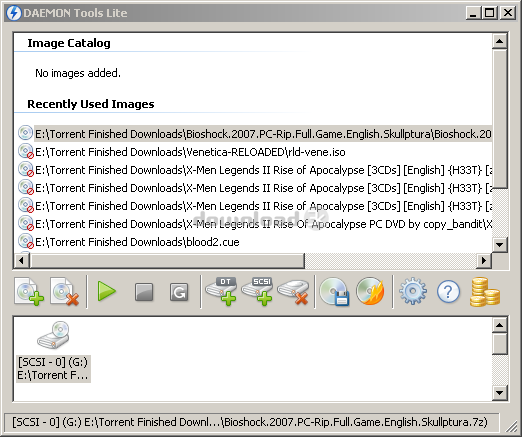The height and width of the screenshot is (437, 522).
Task: Select the Bioshock.2007 recent image entry
Action: tap(263, 134)
